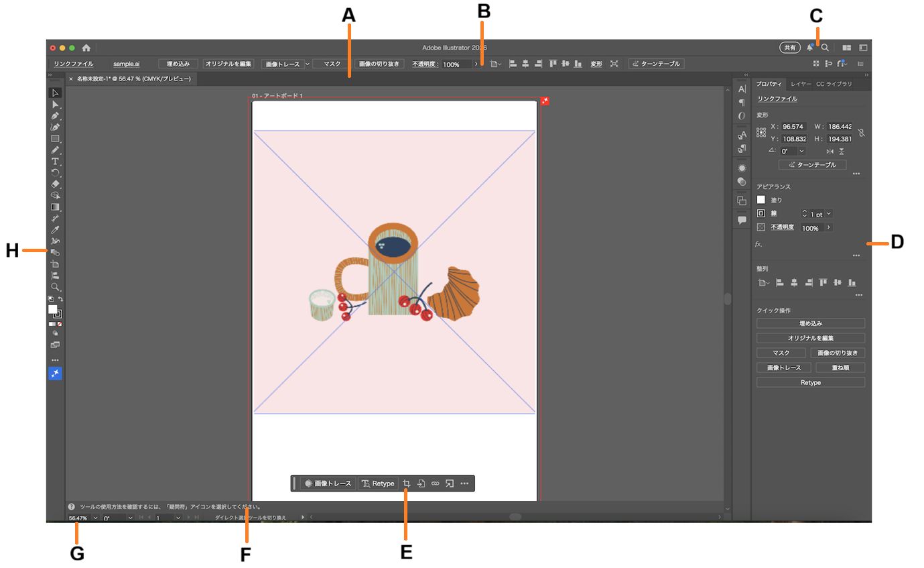Screen dimensions: 924x568
Task: Select the Zoom tool in the toolbar
Action: [x=56, y=288]
